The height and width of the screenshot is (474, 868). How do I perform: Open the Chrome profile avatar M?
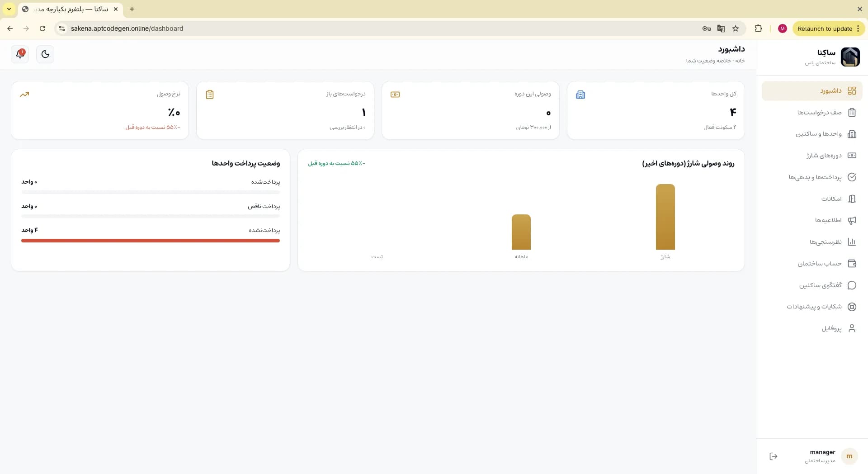click(783, 28)
